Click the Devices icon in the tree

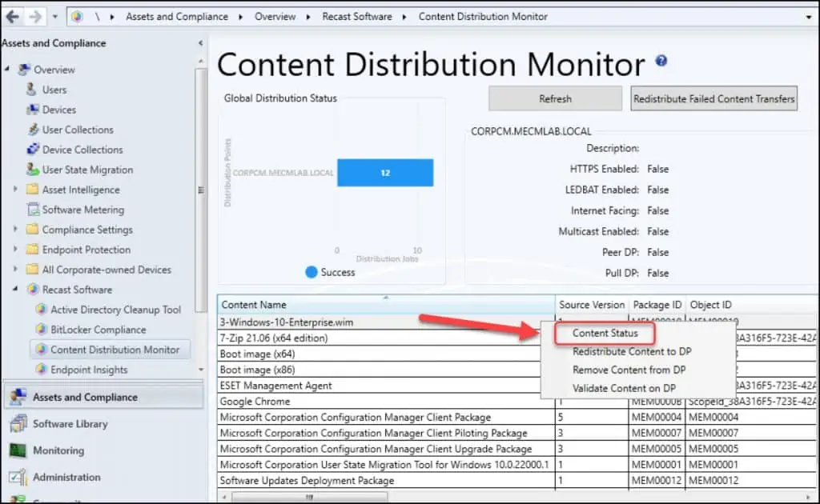click(32, 110)
